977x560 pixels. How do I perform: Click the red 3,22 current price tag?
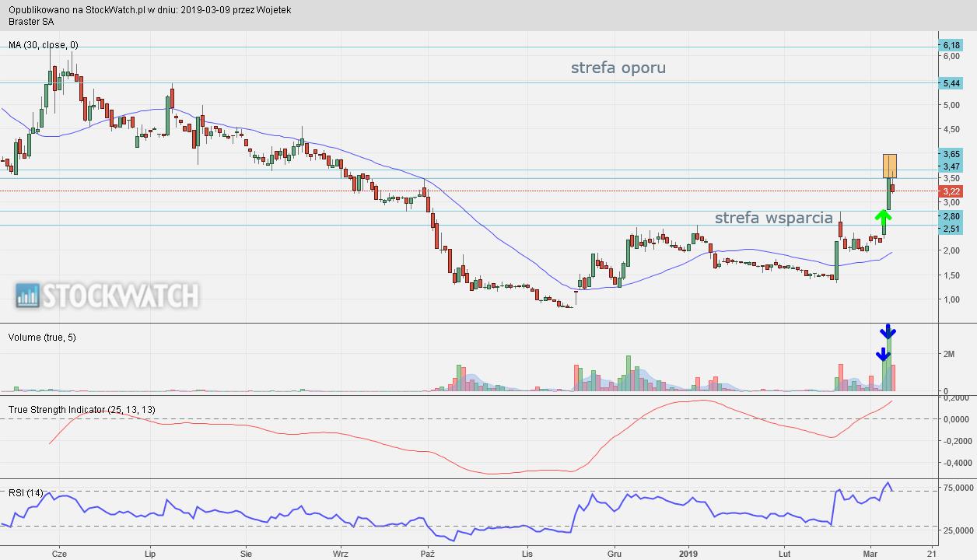(x=951, y=191)
